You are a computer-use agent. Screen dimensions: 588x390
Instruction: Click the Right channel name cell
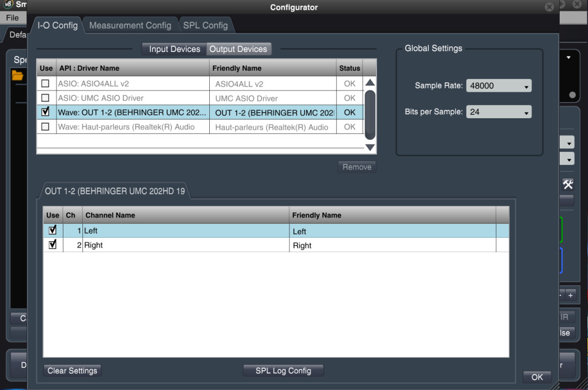click(x=186, y=245)
